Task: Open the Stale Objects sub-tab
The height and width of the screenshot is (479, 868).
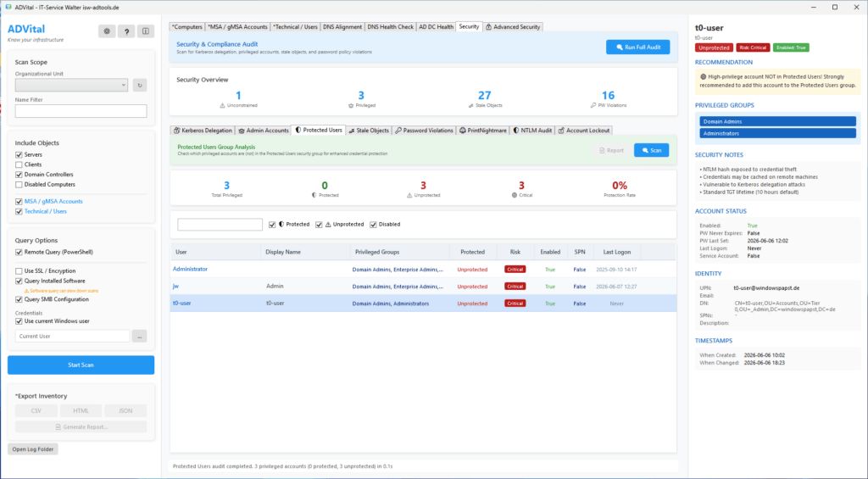Action: 369,131
